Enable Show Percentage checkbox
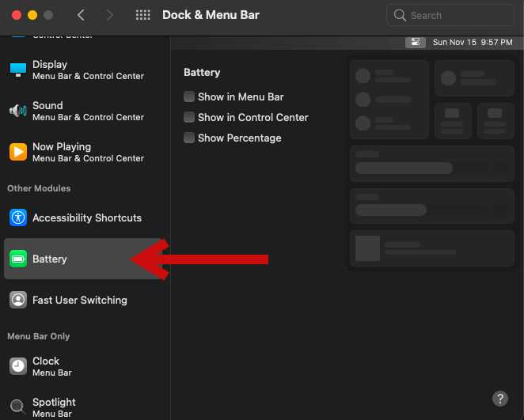524x420 pixels. pyautogui.click(x=189, y=138)
